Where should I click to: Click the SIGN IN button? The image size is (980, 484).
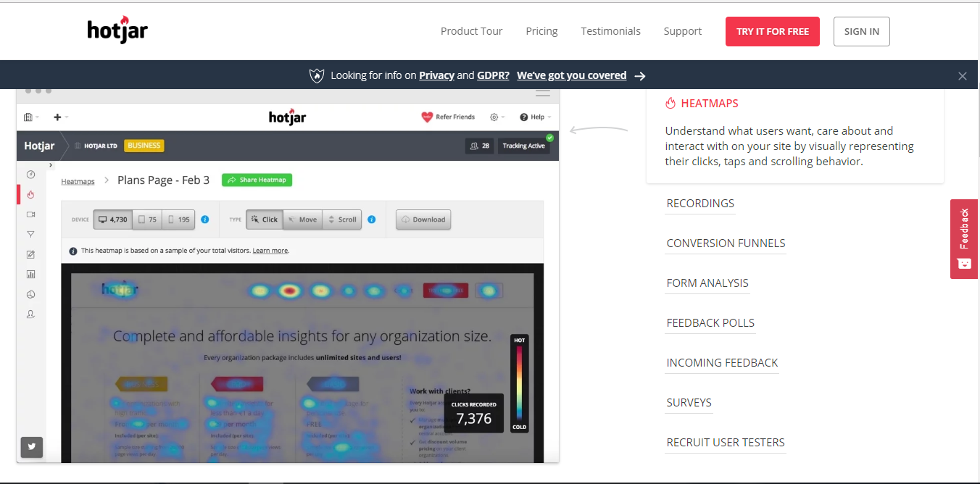click(x=862, y=31)
